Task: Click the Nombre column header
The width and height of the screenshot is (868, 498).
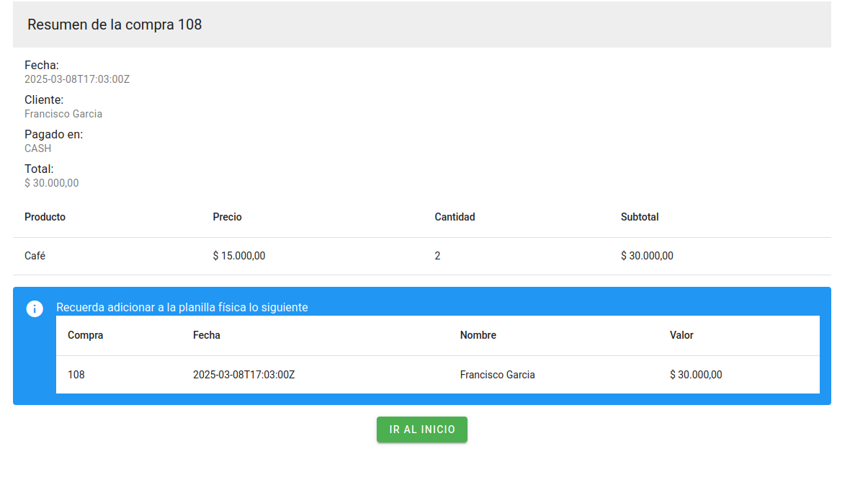Action: tap(478, 335)
